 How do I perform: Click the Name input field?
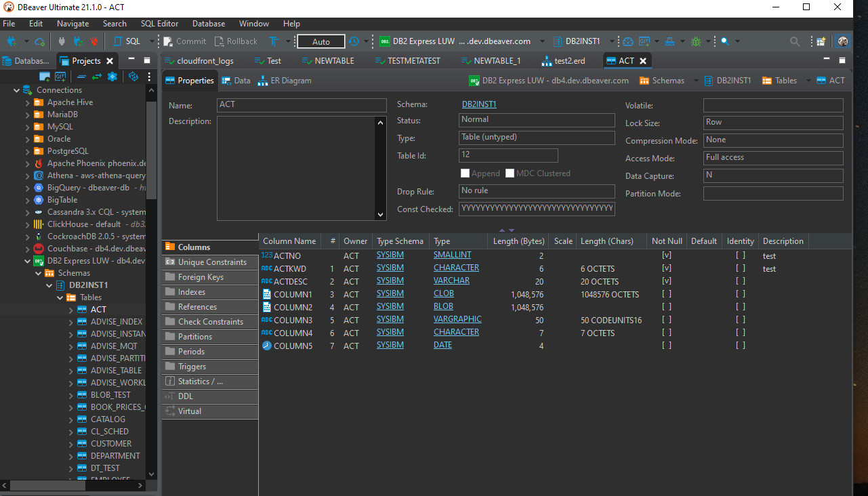(x=302, y=105)
